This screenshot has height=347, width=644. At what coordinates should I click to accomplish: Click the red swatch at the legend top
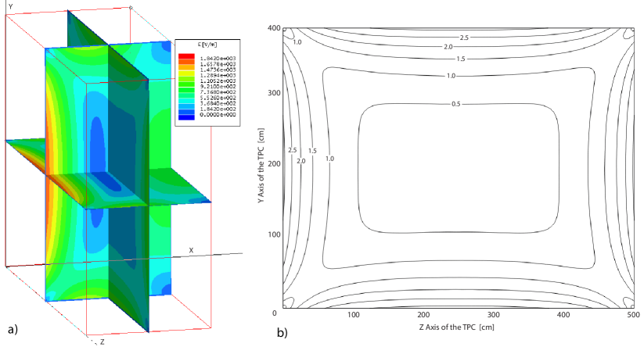click(186, 56)
